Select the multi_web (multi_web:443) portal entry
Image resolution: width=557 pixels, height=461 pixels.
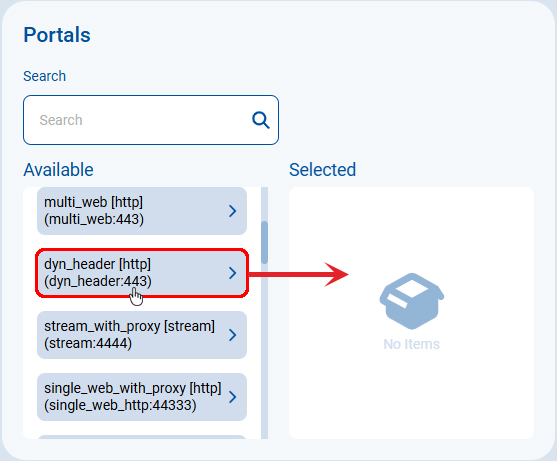click(x=142, y=211)
